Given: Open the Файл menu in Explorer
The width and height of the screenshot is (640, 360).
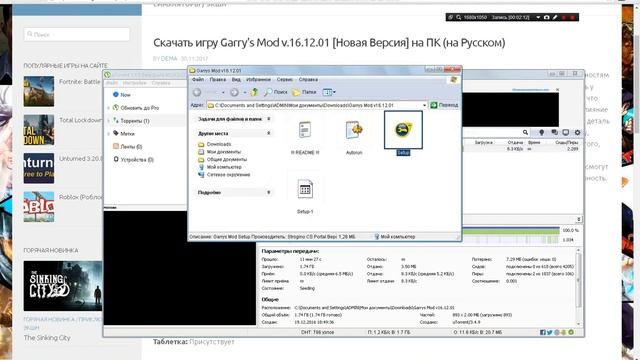Looking at the screenshot, I should click(198, 80).
